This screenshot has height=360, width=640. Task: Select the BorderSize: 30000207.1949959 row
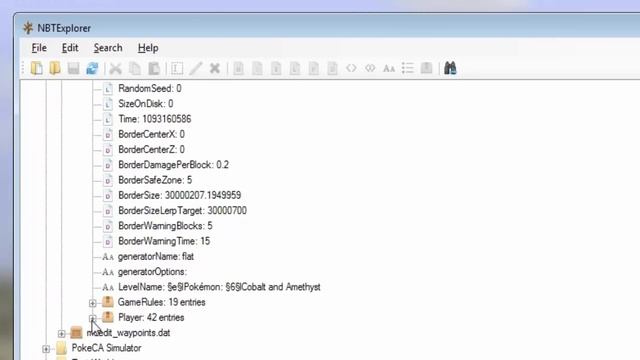[x=180, y=195]
